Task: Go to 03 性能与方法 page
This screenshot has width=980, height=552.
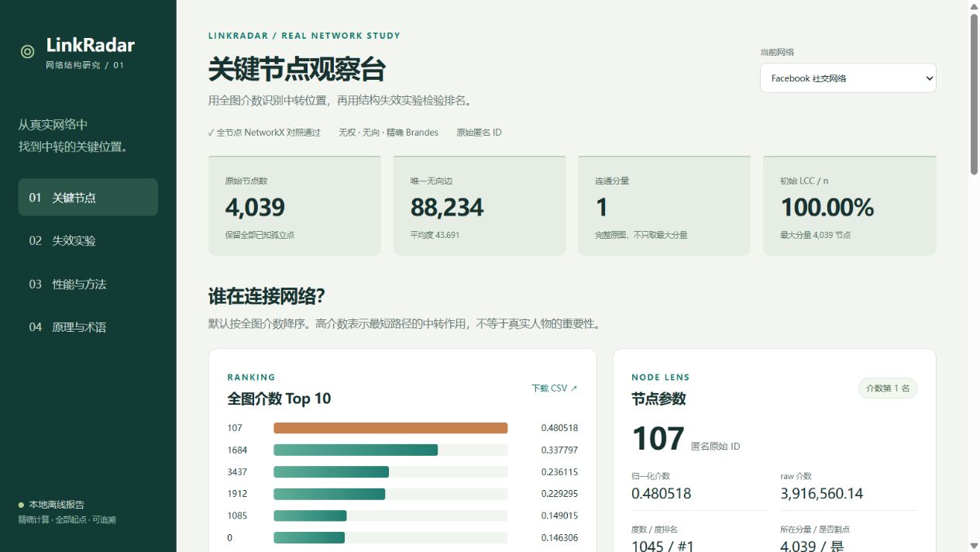Action: click(x=88, y=284)
